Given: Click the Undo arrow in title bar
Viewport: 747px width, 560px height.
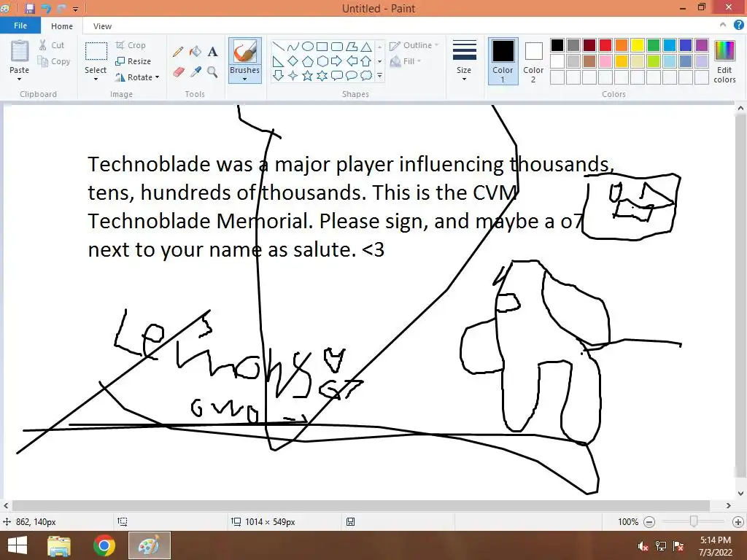Looking at the screenshot, I should pyautogui.click(x=46, y=8).
